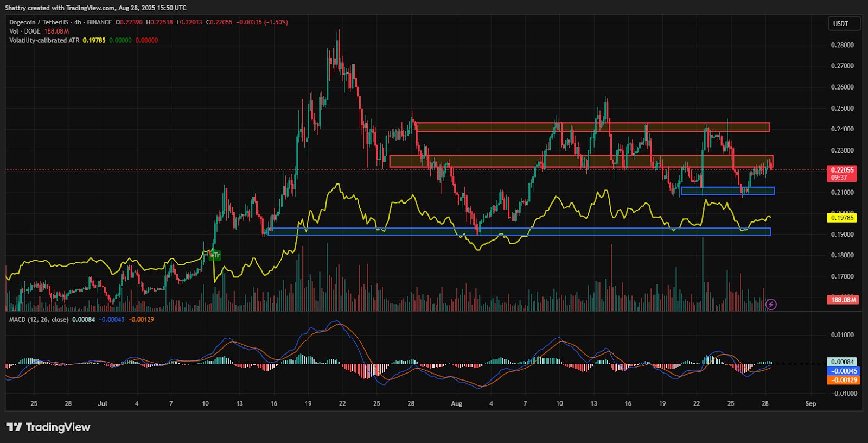Image resolution: width=868 pixels, height=443 pixels.
Task: Click the 0.23000 price axis label
Action: point(843,150)
